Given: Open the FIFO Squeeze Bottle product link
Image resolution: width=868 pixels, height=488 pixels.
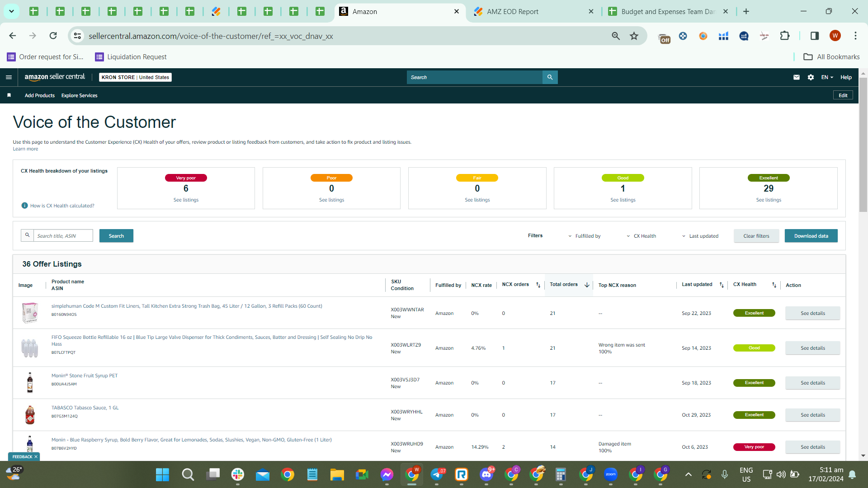Looking at the screenshot, I should click(212, 341).
